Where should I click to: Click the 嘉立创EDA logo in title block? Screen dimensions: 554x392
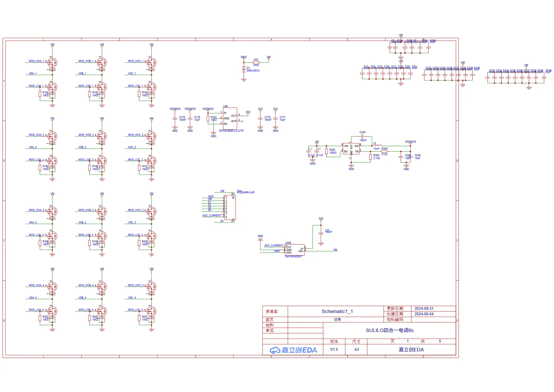coord(293,350)
